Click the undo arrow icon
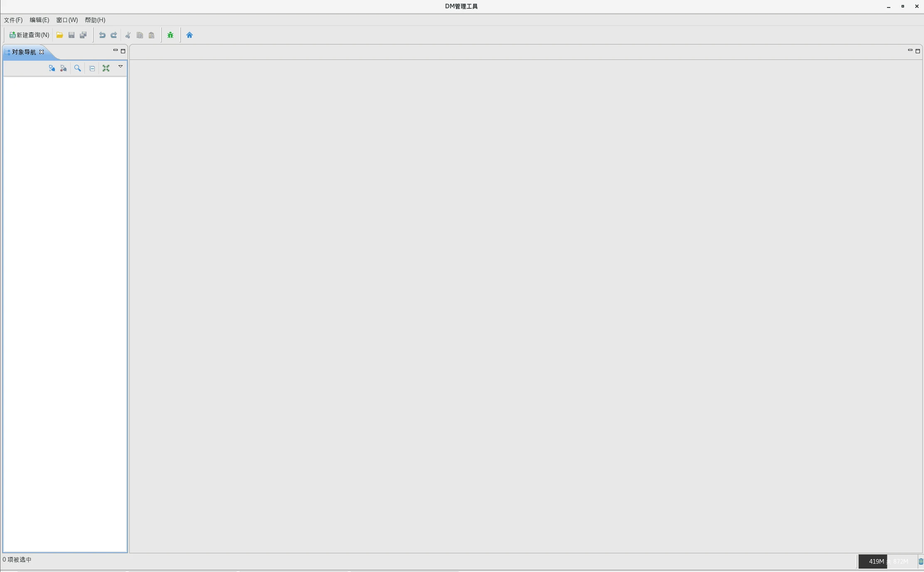This screenshot has width=924, height=572. (102, 35)
